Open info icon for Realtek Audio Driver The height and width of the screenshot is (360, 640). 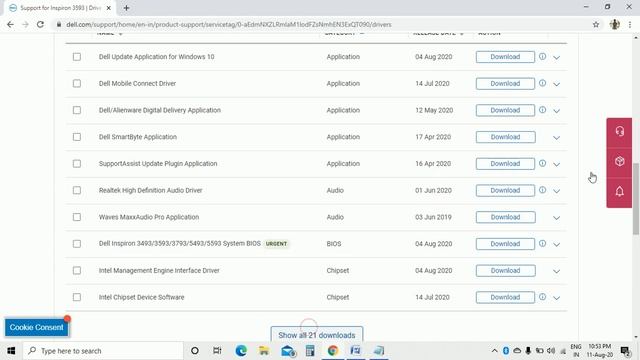[x=542, y=190]
